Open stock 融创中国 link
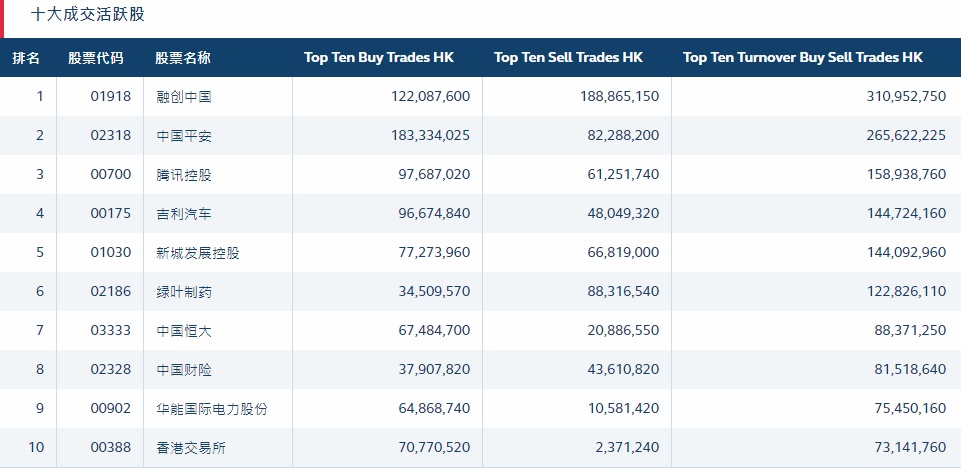961x468 pixels. [x=184, y=97]
